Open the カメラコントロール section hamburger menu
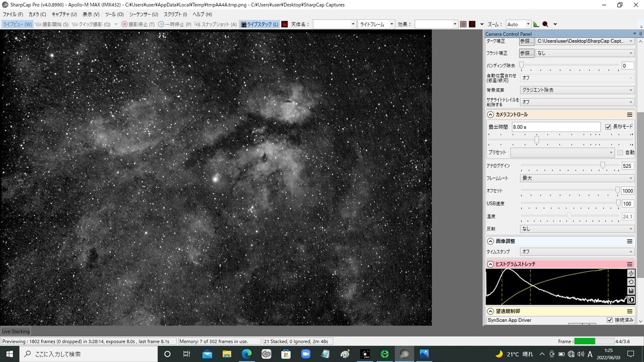 click(x=629, y=115)
